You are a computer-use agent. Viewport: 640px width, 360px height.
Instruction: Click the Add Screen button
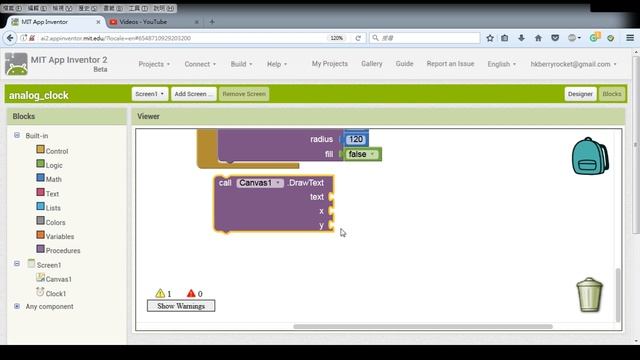point(193,94)
